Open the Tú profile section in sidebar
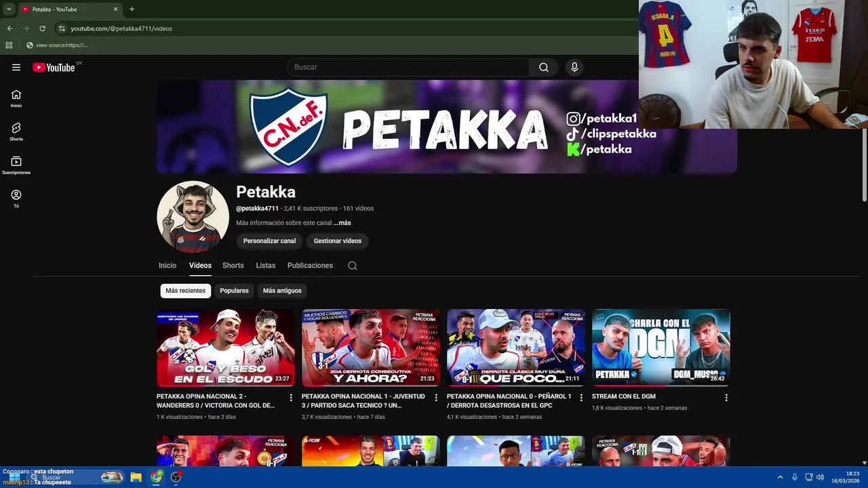This screenshot has height=488, width=868. 16,199
